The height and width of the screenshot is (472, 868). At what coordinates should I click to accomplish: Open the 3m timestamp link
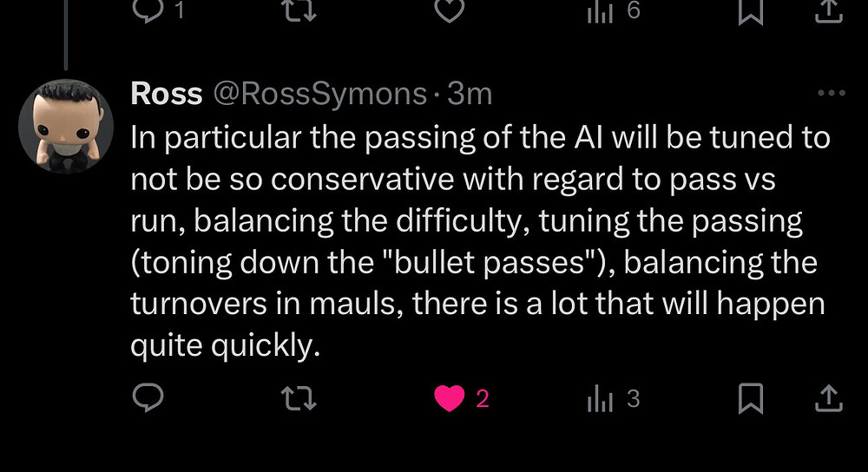coord(470,94)
